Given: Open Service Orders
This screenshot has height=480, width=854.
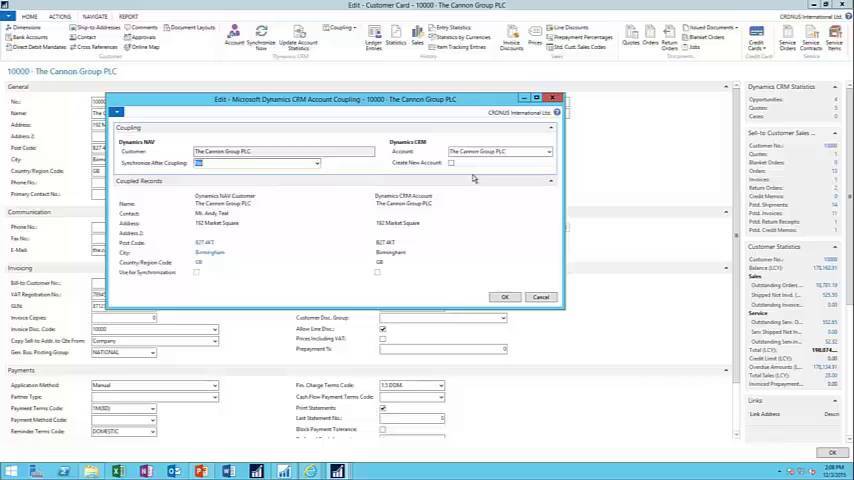Looking at the screenshot, I should click(x=788, y=37).
